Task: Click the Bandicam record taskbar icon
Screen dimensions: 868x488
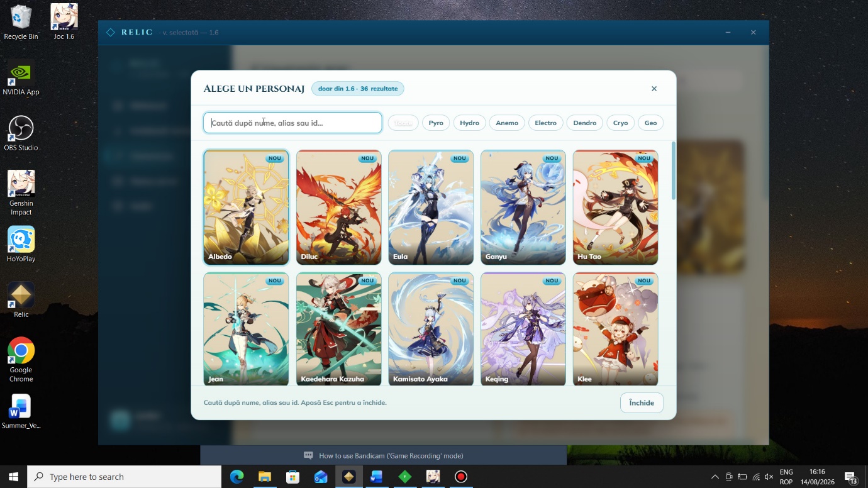Action: [461, 477]
